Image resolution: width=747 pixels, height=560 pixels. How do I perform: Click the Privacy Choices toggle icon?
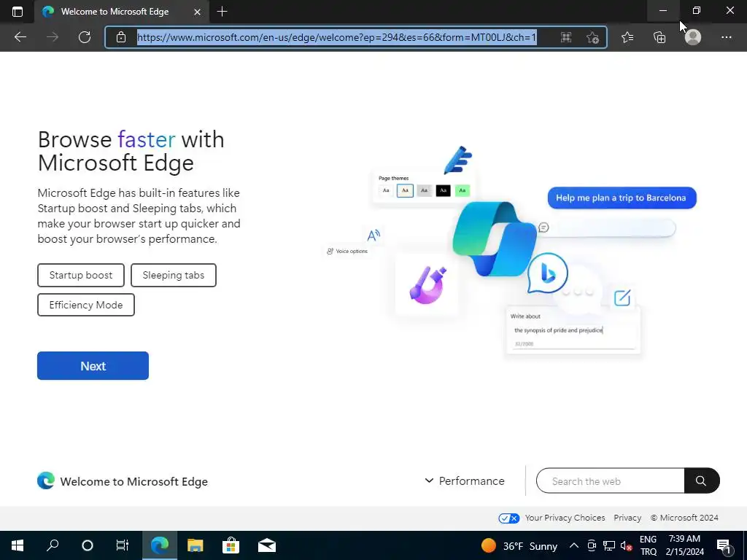pyautogui.click(x=508, y=518)
